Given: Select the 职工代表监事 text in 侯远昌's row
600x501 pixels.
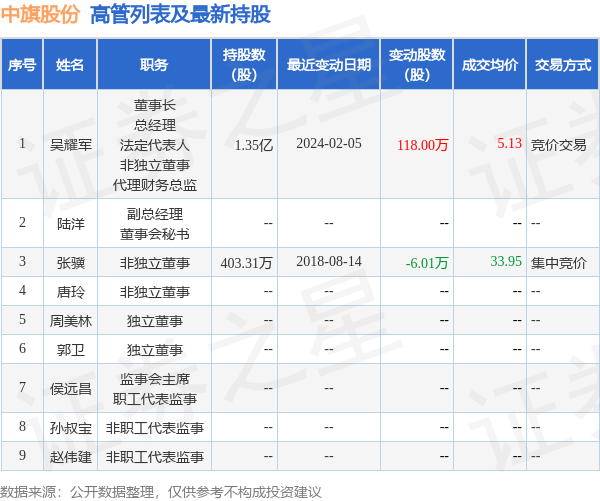Looking at the screenshot, I should [x=155, y=399].
